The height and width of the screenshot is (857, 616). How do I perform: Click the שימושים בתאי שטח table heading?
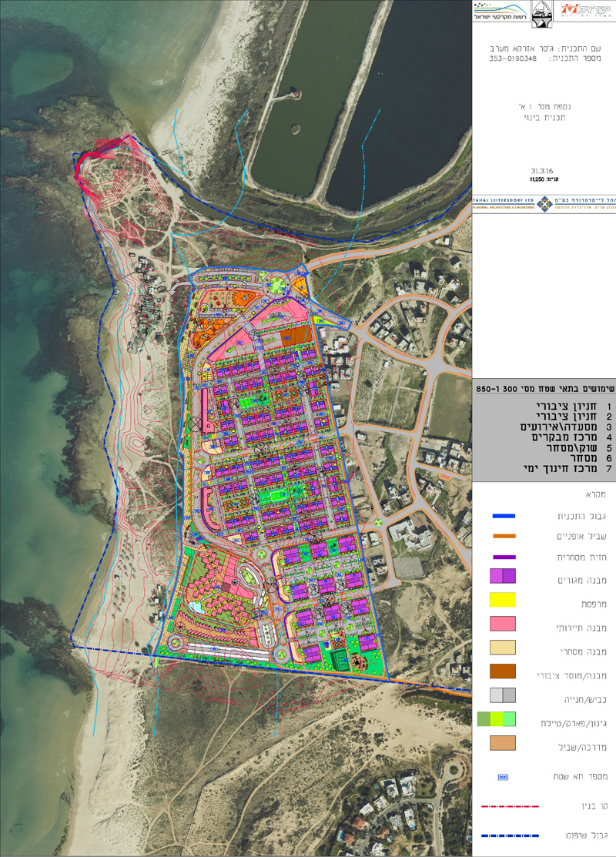(545, 389)
